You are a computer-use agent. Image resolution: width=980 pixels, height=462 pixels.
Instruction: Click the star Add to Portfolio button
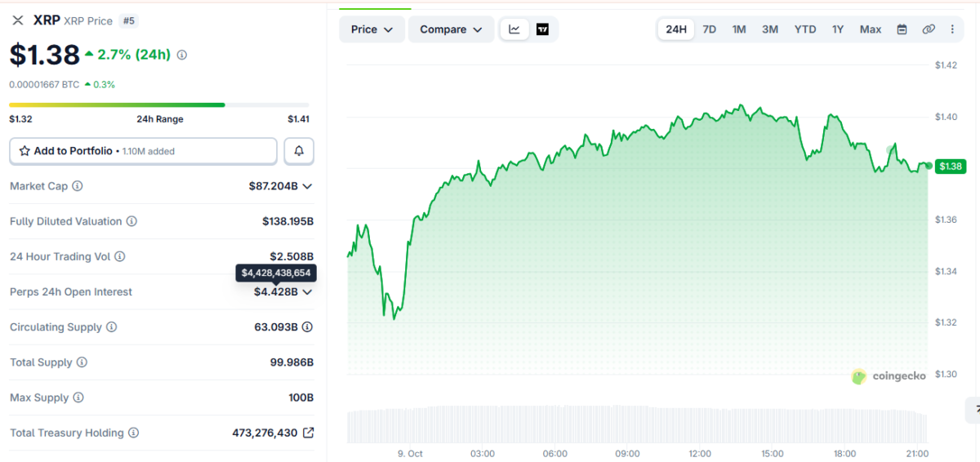(x=143, y=151)
